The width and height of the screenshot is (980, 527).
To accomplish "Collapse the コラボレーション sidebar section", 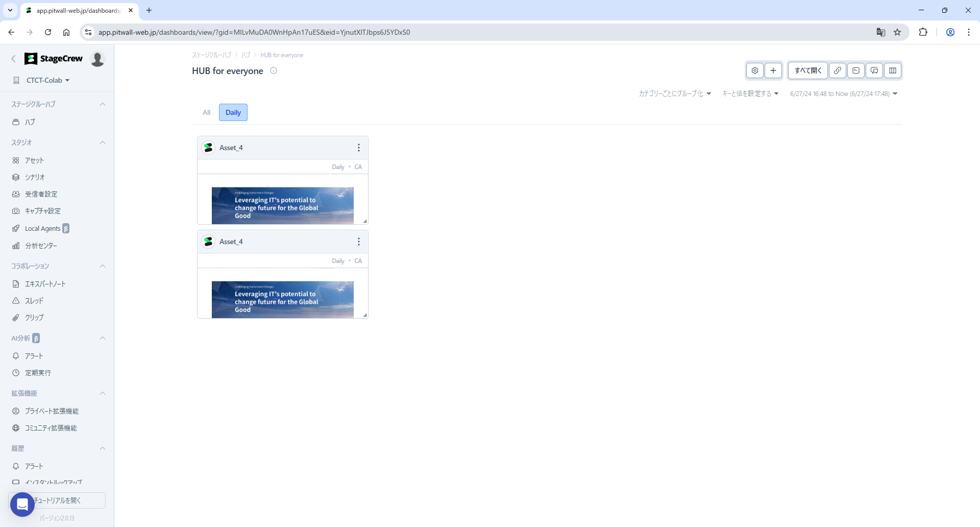I will coord(103,266).
